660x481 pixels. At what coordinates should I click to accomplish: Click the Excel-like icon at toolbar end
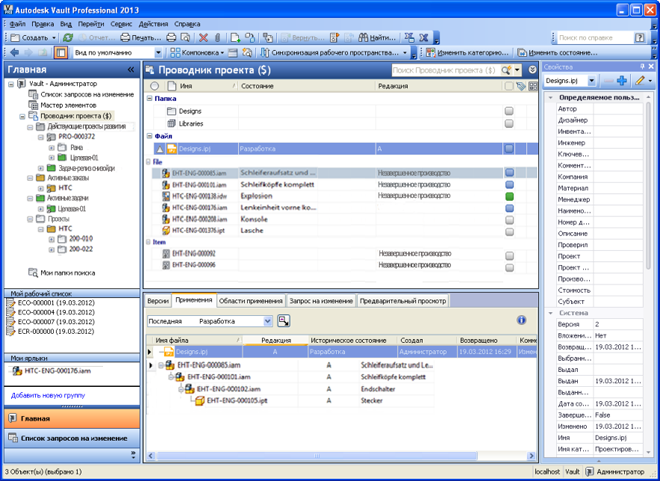[423, 38]
